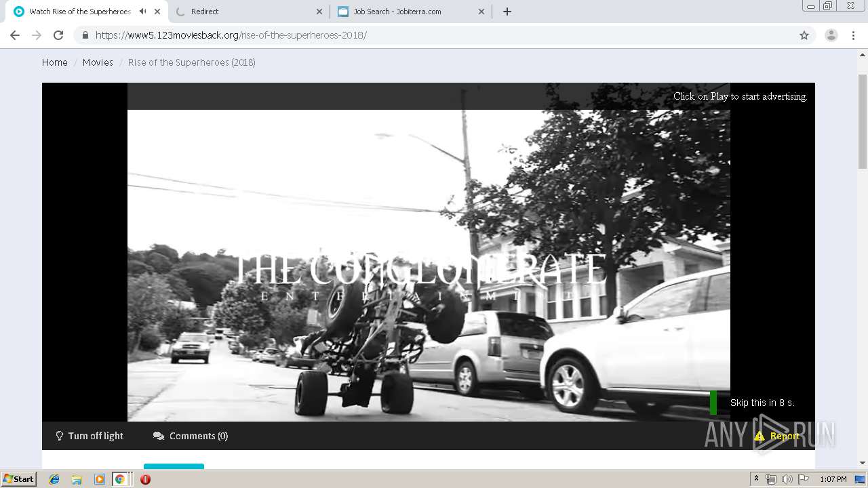
Task: Click the padlock site security icon
Action: coord(85,35)
